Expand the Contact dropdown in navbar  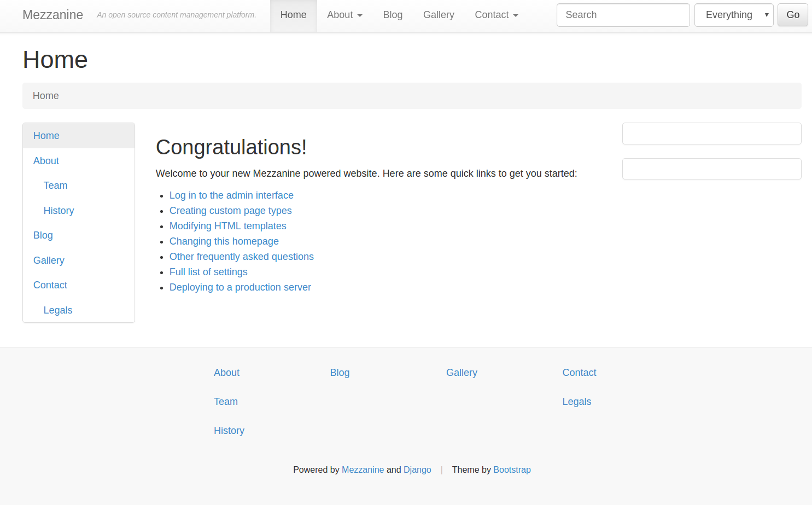coord(496,15)
